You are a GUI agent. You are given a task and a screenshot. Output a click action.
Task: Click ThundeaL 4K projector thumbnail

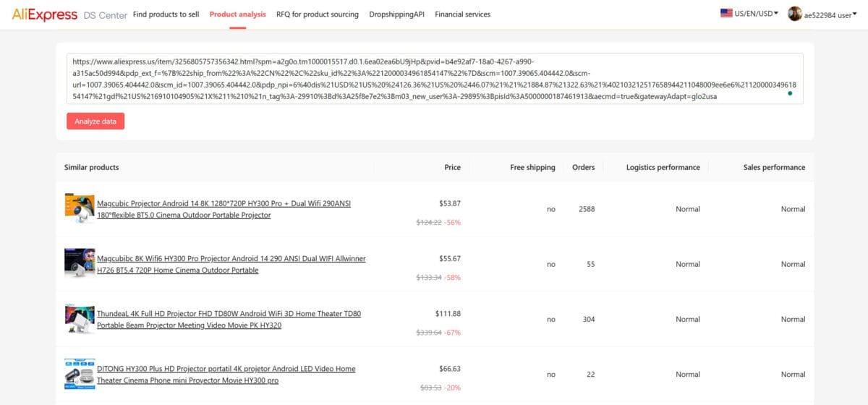[79, 319]
